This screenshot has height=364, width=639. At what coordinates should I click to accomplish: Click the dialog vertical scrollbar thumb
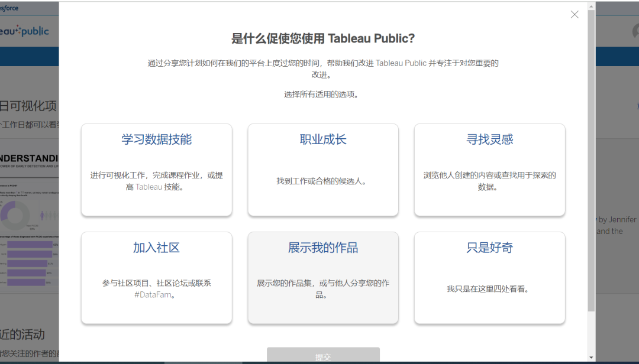coord(591,161)
